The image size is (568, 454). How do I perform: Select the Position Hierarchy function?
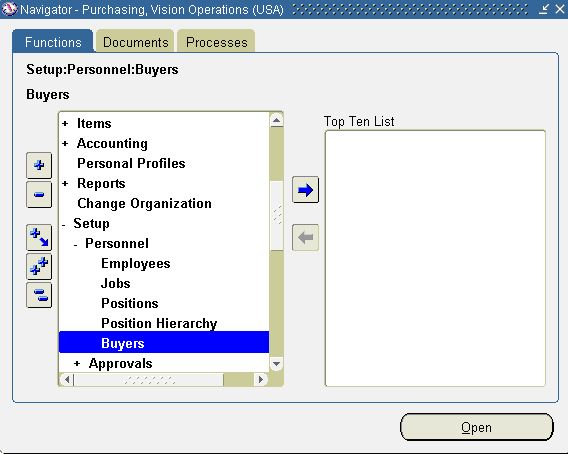[159, 323]
